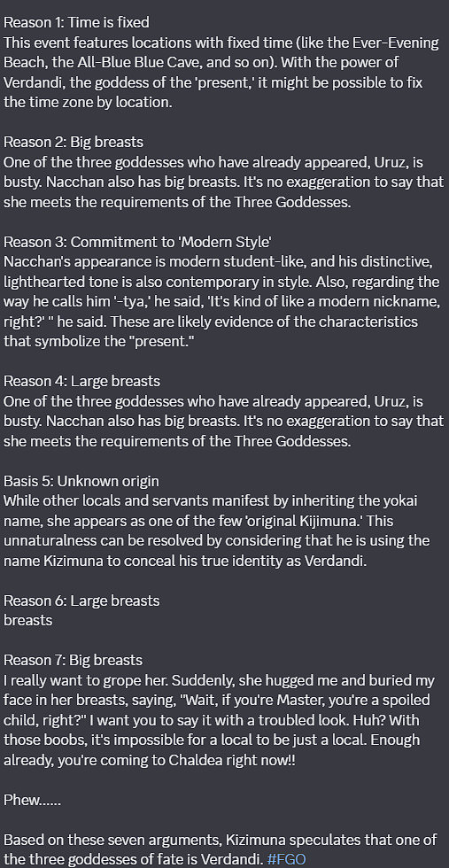Click 'All-Blue Blue Cave' text

[125, 63]
